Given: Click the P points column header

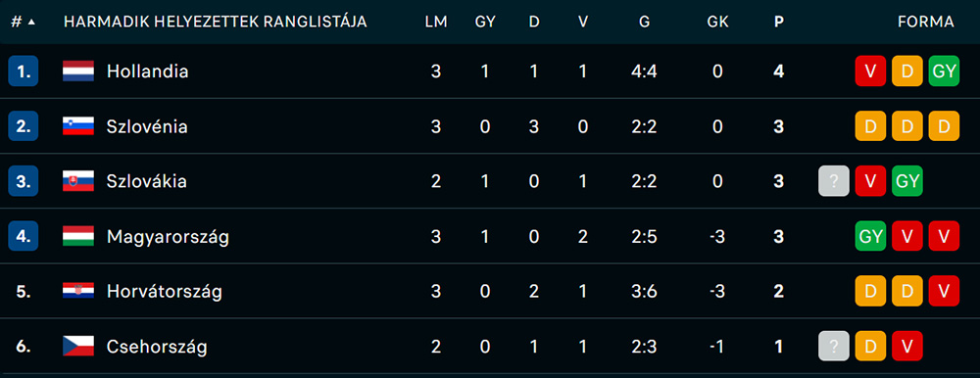Looking at the screenshot, I should (x=779, y=22).
